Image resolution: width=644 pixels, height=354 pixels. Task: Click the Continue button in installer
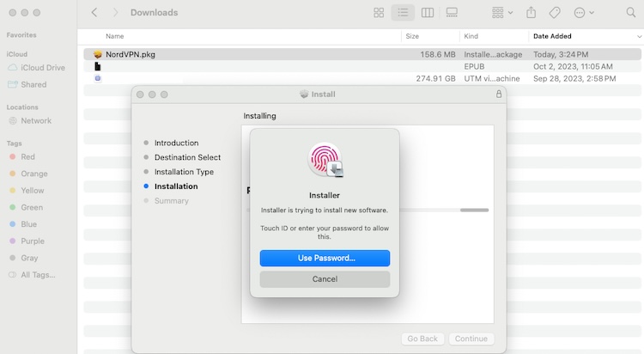[x=471, y=339]
